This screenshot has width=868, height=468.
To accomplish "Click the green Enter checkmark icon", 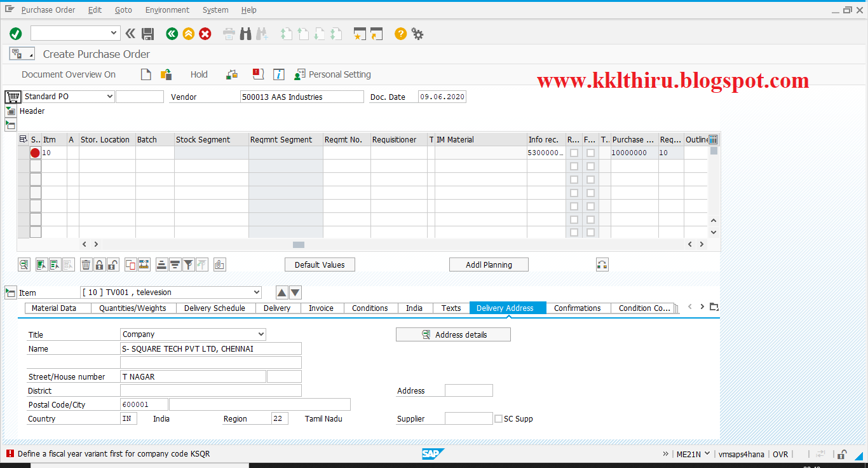I will pyautogui.click(x=16, y=34).
